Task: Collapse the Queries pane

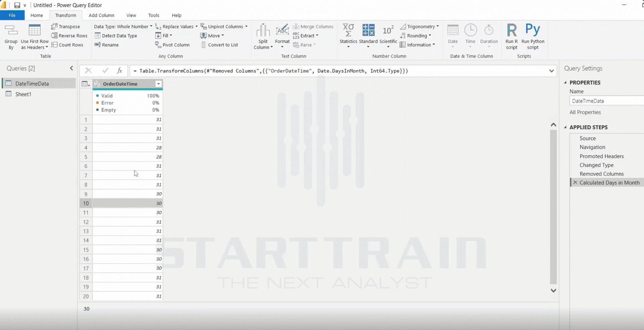Action: (71, 68)
